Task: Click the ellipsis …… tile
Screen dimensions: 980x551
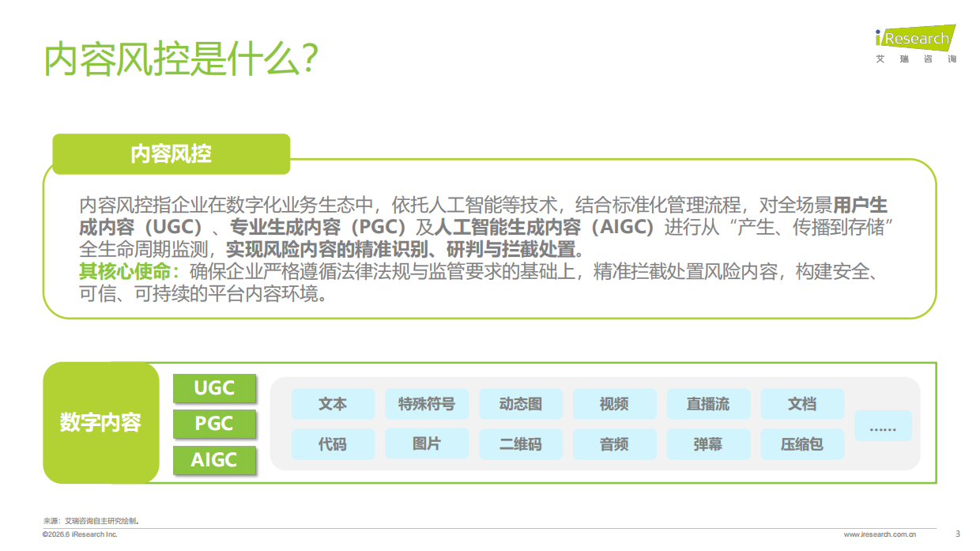Action: click(883, 426)
